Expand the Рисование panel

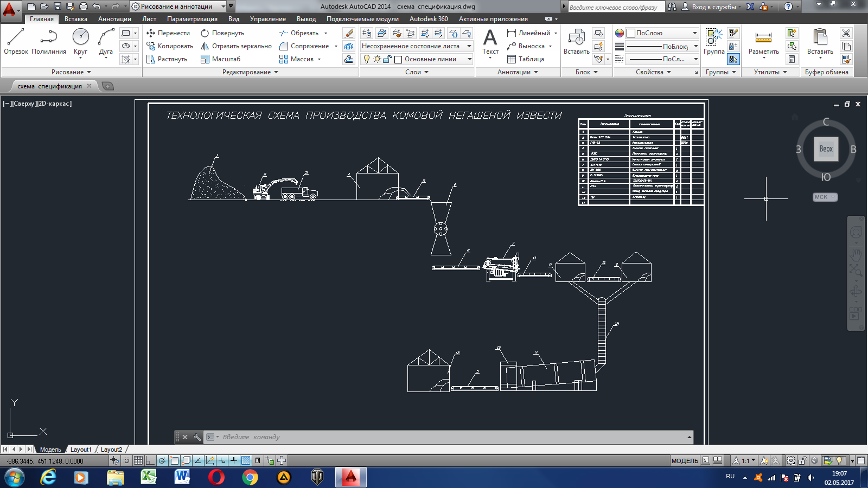71,72
